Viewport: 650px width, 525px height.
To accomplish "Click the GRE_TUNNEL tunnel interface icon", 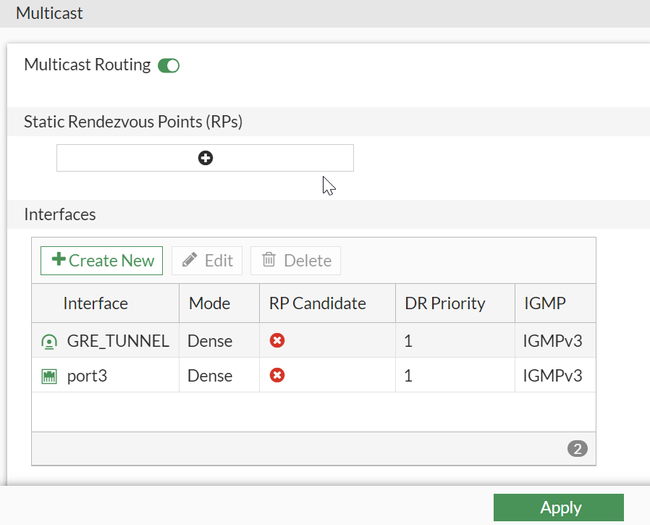I will [x=49, y=342].
